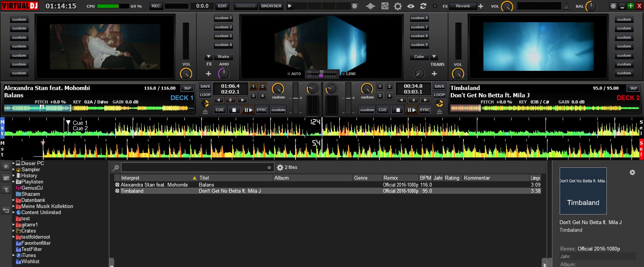Click custom 9 transition button

coord(419,45)
